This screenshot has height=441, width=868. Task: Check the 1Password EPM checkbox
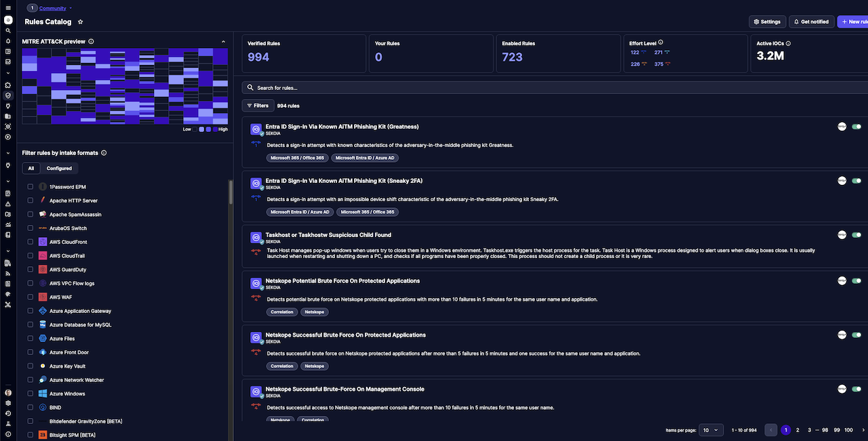(x=30, y=187)
